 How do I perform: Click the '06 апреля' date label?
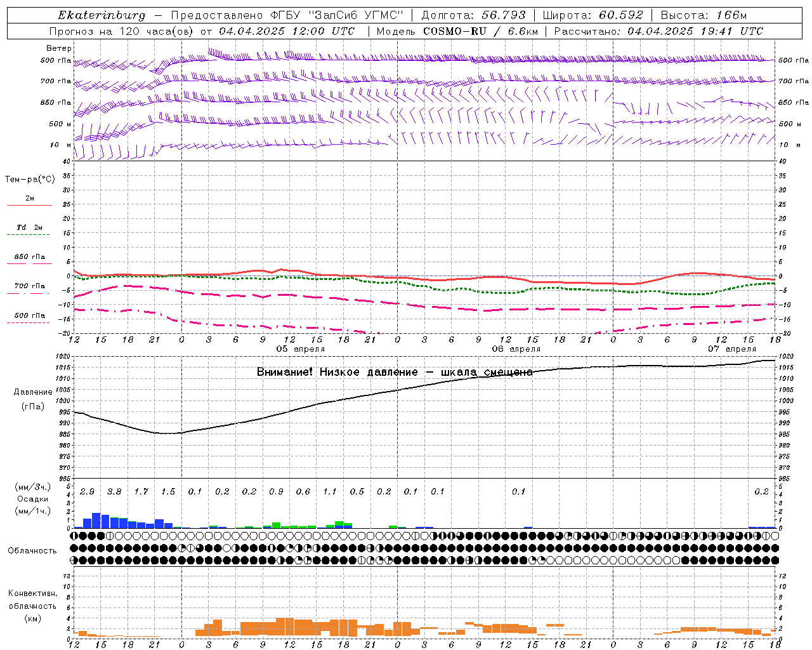[x=516, y=349]
